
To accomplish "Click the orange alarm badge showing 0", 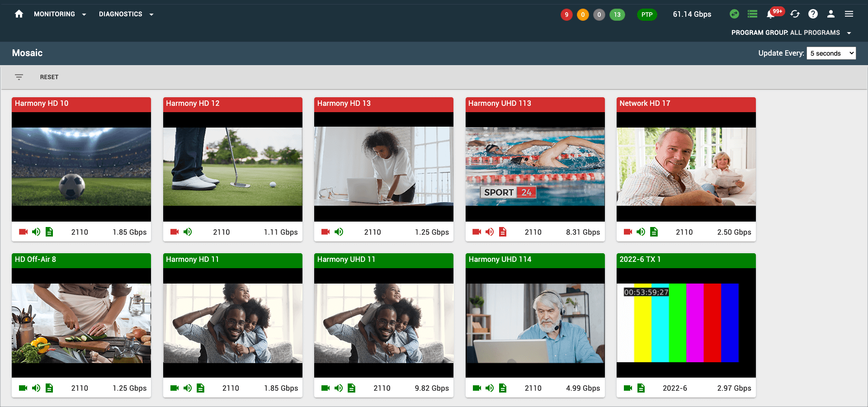I will 583,14.
